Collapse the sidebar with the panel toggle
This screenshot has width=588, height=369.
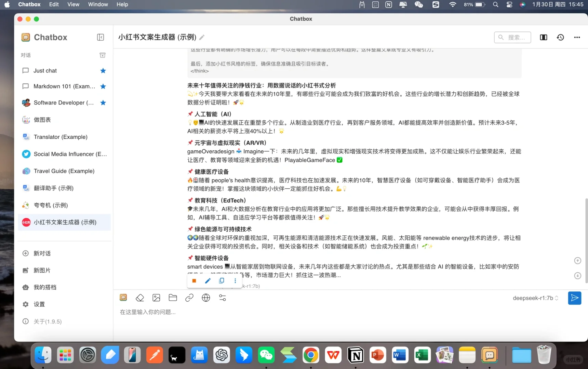click(x=100, y=37)
